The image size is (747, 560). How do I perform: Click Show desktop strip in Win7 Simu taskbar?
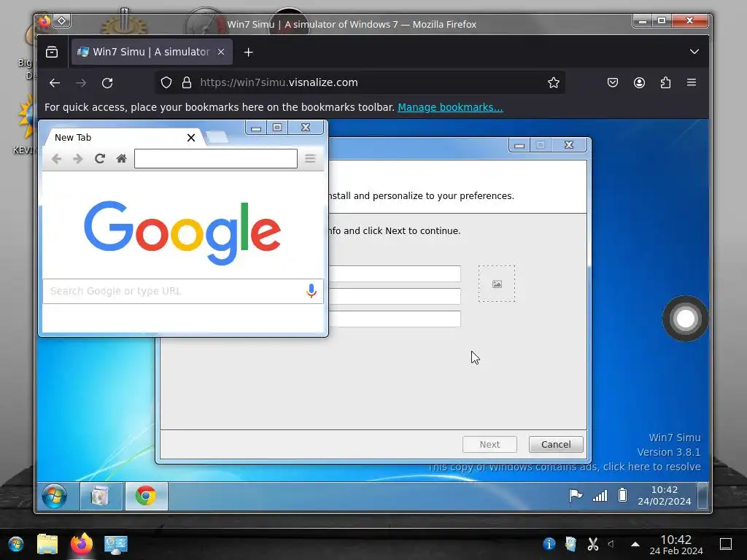click(703, 496)
